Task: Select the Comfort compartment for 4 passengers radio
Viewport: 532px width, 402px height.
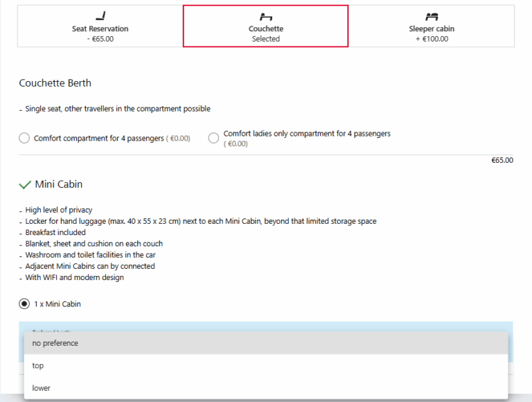Action: [25, 139]
